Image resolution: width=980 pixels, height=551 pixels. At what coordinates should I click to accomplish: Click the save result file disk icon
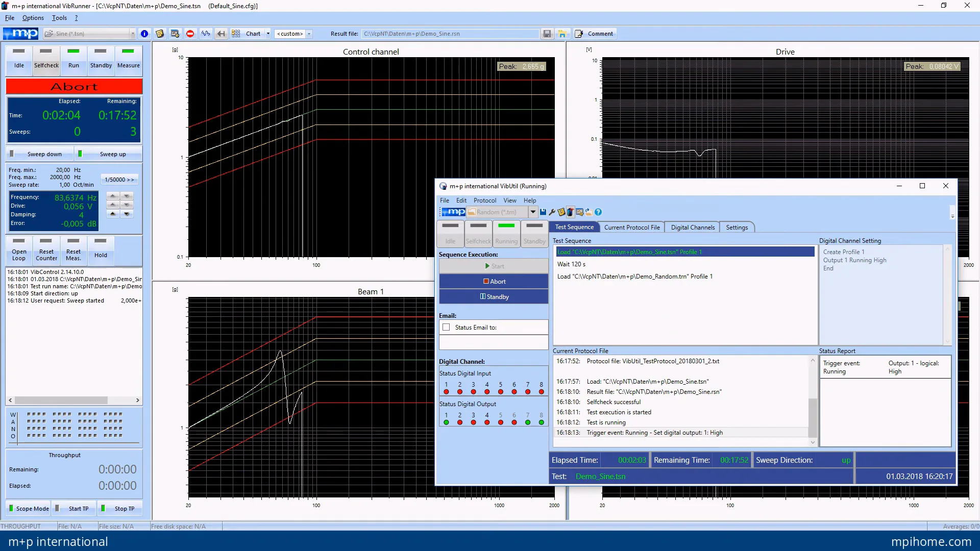coord(547,34)
